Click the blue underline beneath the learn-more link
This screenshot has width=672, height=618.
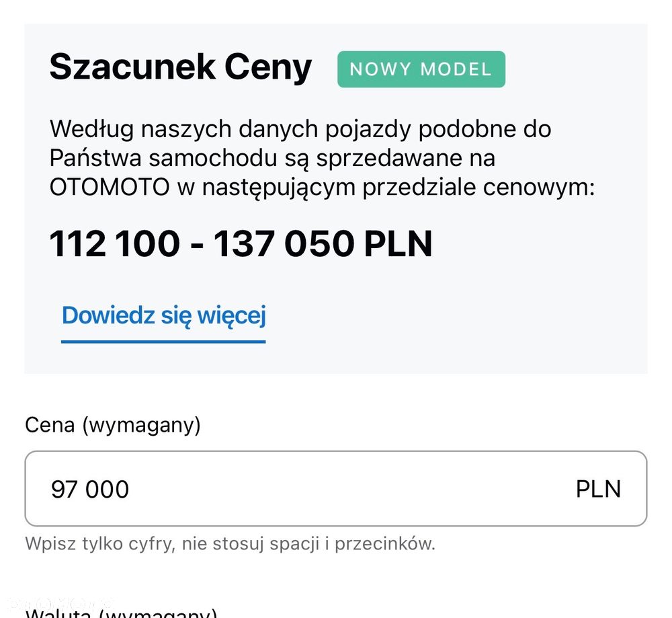click(163, 341)
